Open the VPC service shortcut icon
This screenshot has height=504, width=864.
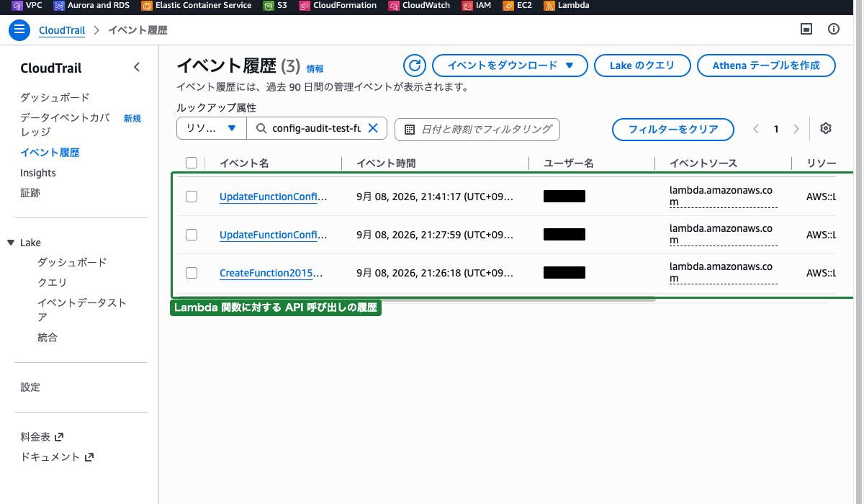(17, 6)
